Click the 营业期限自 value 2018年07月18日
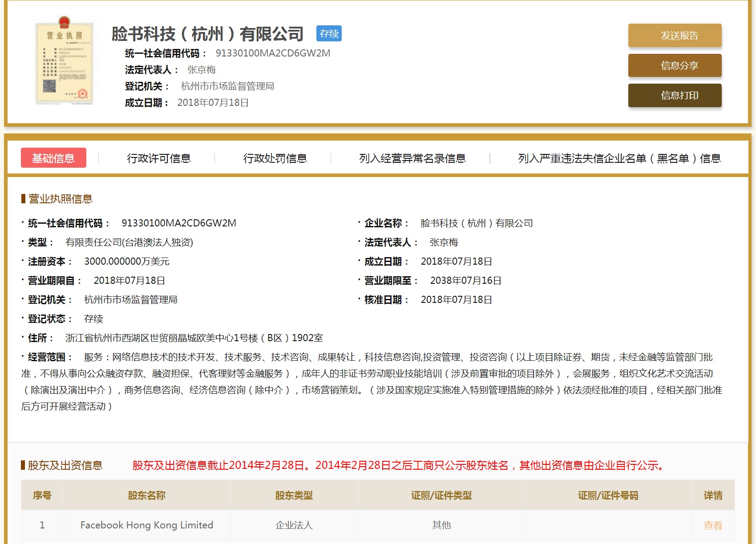 (x=129, y=281)
